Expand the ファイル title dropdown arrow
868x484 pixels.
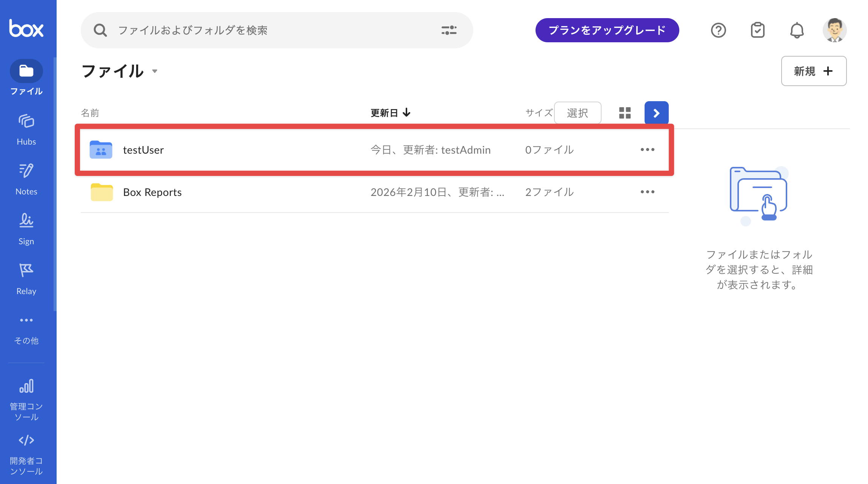[155, 71]
